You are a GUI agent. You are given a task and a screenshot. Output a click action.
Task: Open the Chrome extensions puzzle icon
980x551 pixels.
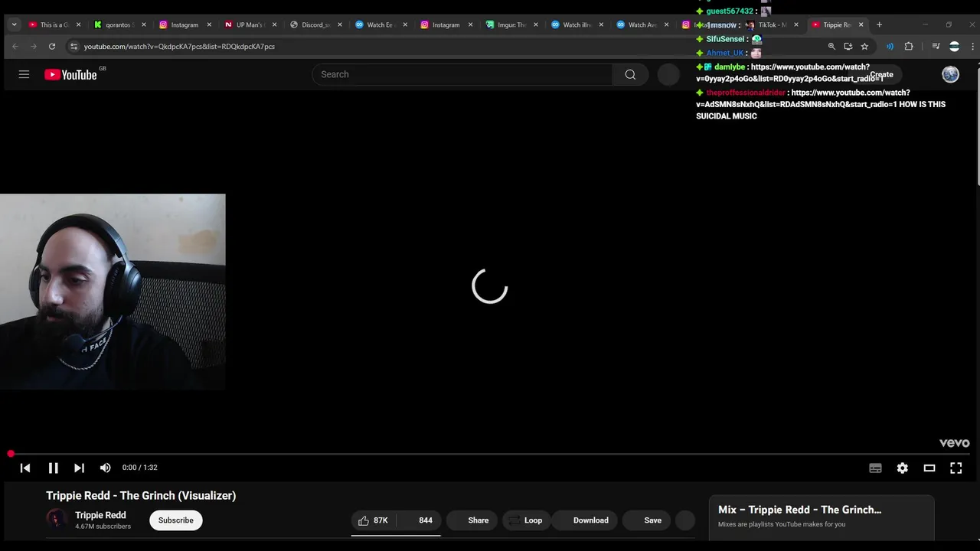pos(909,47)
